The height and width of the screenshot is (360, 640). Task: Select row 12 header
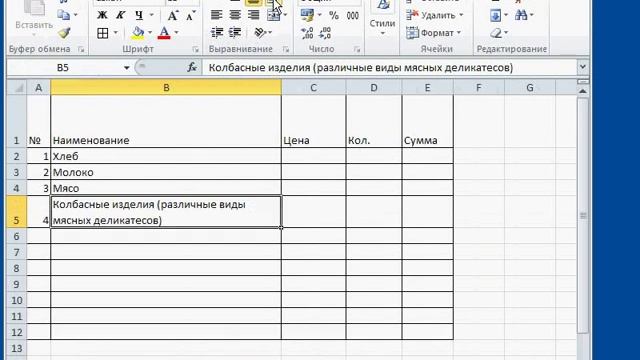[17, 332]
